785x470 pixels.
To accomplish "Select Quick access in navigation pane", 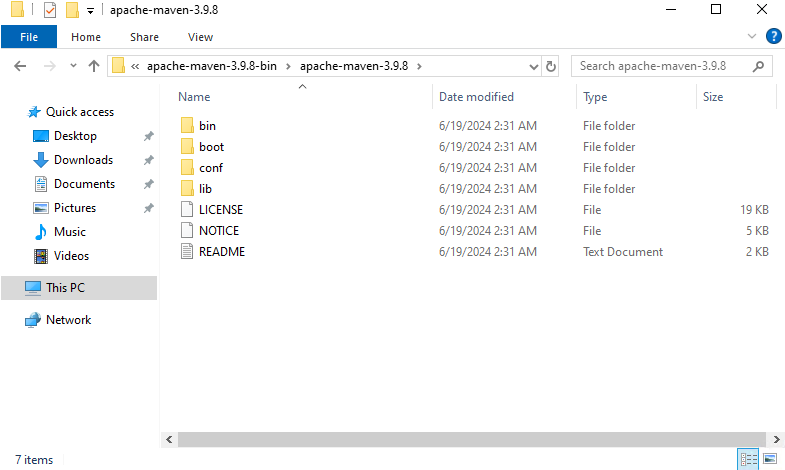I will click(x=80, y=112).
